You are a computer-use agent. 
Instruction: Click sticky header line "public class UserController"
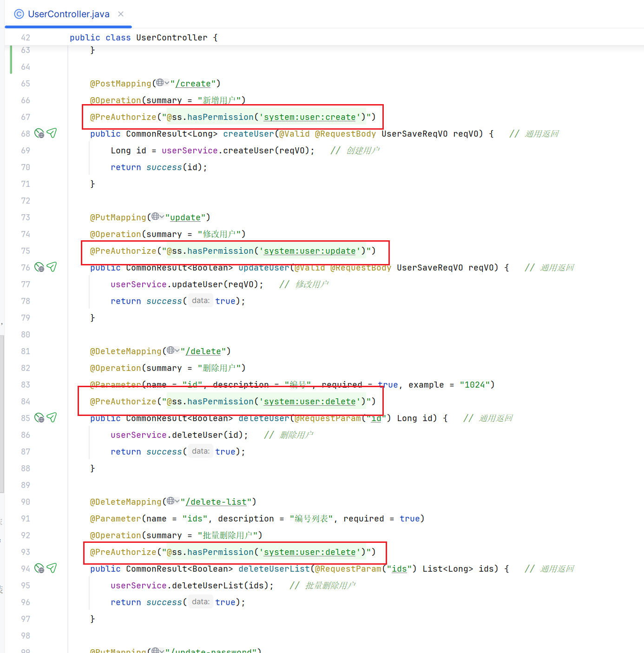pyautogui.click(x=144, y=38)
